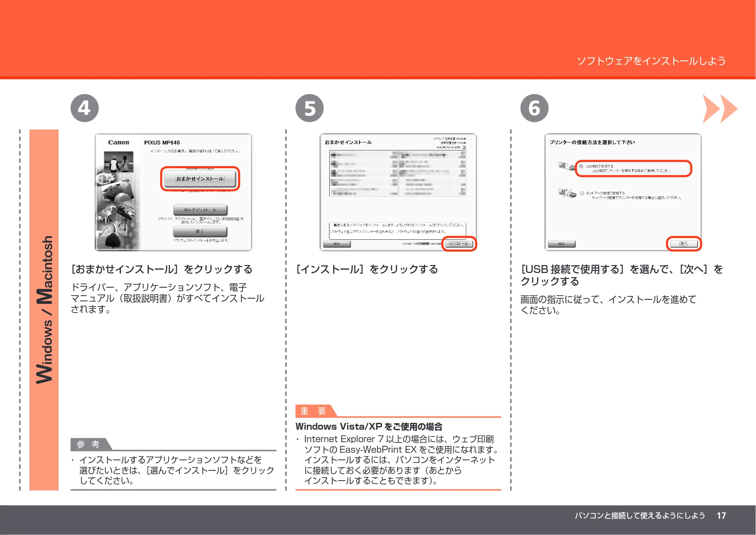Click the おまかせインストール button
Screen dimensions: 756x535
point(200,179)
